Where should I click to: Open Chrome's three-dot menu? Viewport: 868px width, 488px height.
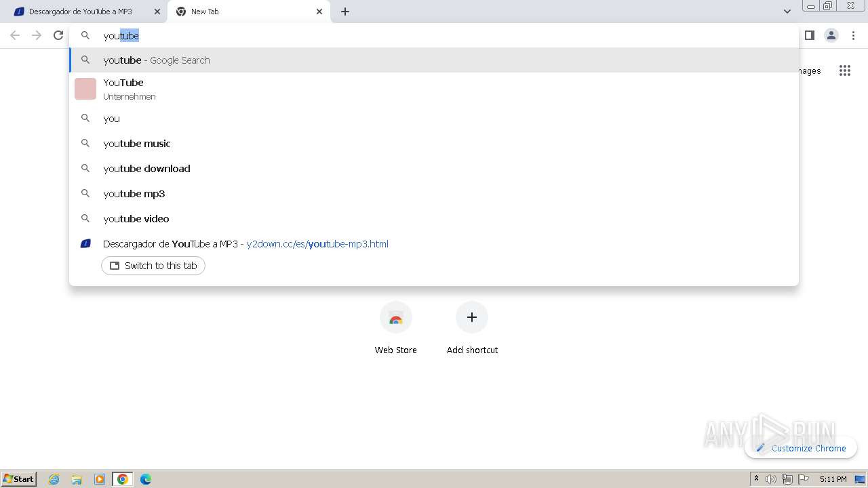click(853, 35)
